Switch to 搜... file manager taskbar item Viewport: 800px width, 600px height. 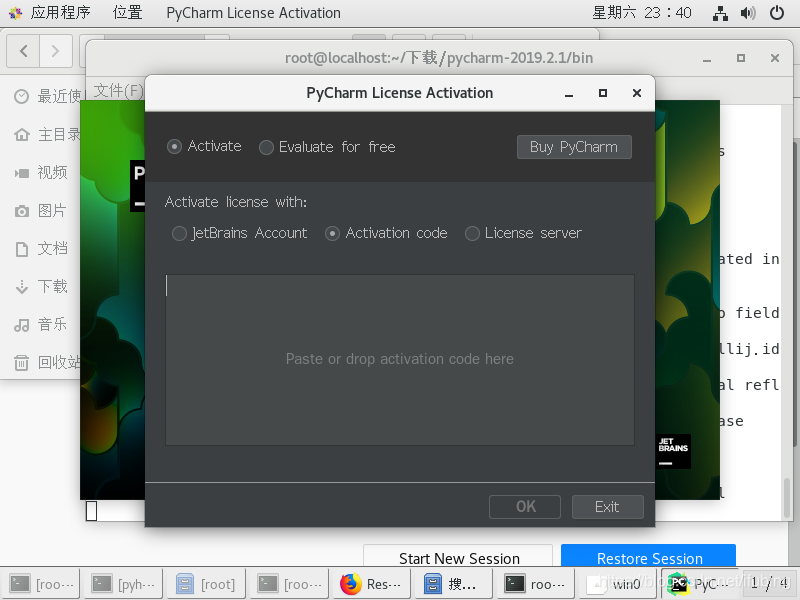(454, 584)
